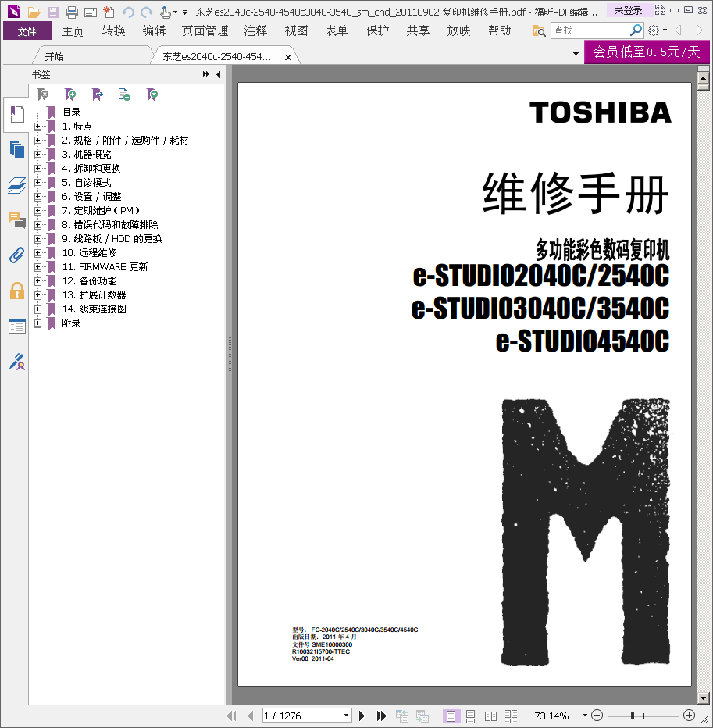Open the 注释 ribbon tab
This screenshot has width=713, height=728.
coord(256,31)
